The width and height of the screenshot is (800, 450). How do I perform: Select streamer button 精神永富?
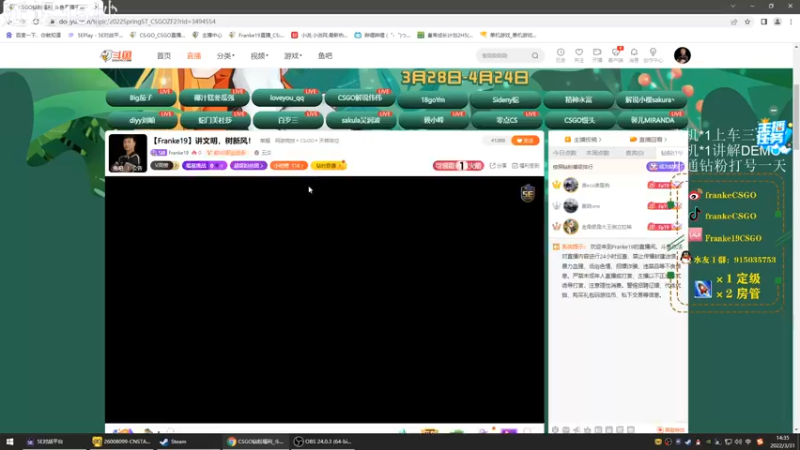click(579, 99)
